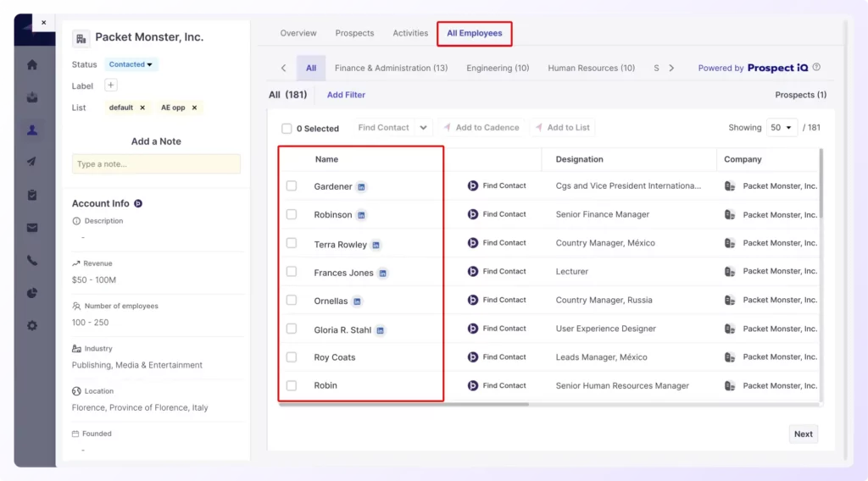Select Finance & Administration (13) tab

tap(392, 68)
